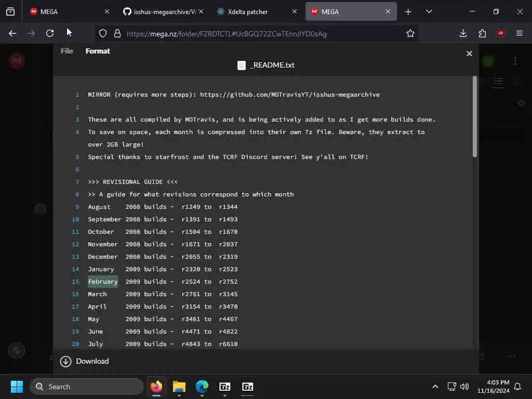Viewport: 532px width, 399px height.
Task: Click July 2009 builds row
Action: pos(163,344)
